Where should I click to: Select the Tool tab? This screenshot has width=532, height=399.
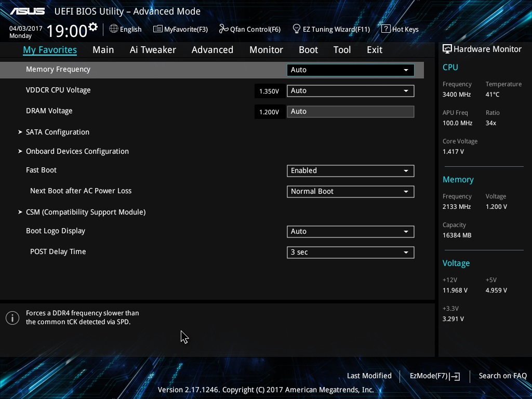342,50
